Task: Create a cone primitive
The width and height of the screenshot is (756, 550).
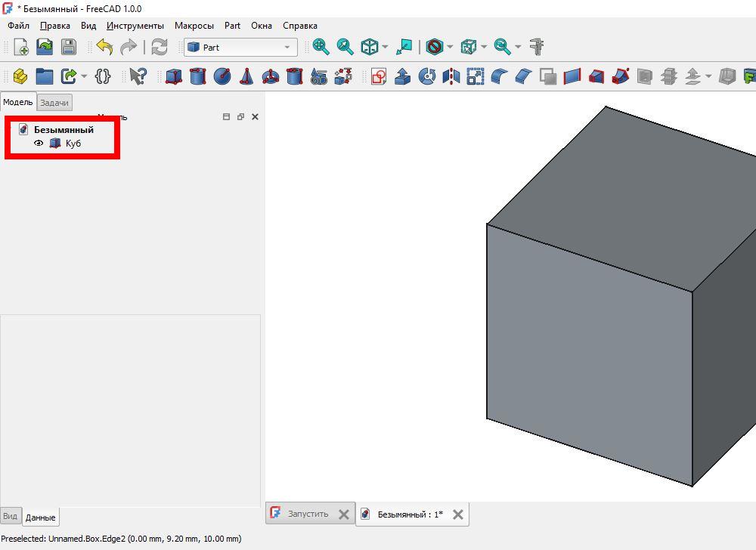Action: pos(246,76)
